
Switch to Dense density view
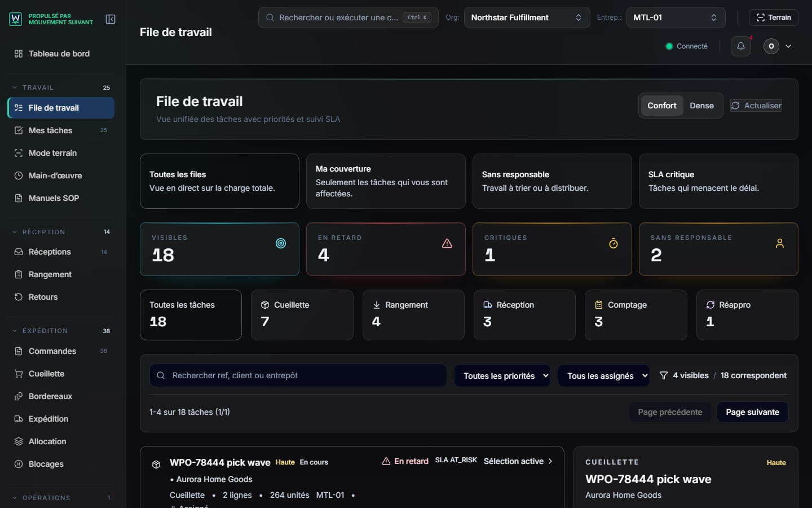[701, 106]
